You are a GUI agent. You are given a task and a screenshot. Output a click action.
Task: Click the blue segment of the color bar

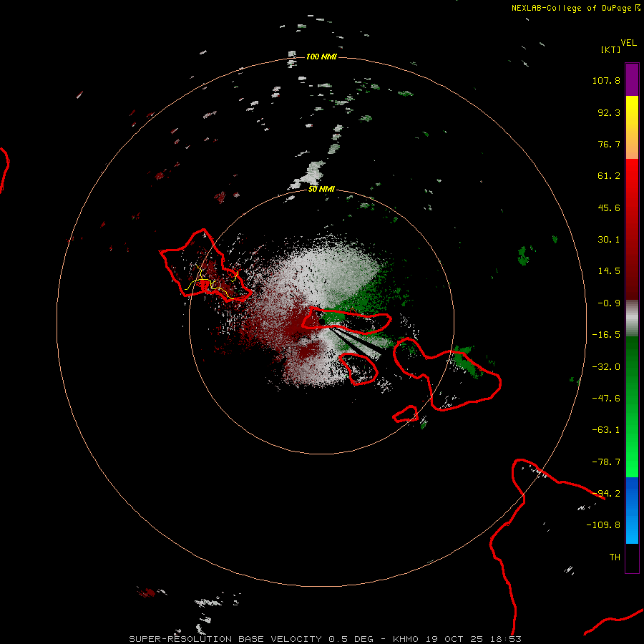(632, 510)
